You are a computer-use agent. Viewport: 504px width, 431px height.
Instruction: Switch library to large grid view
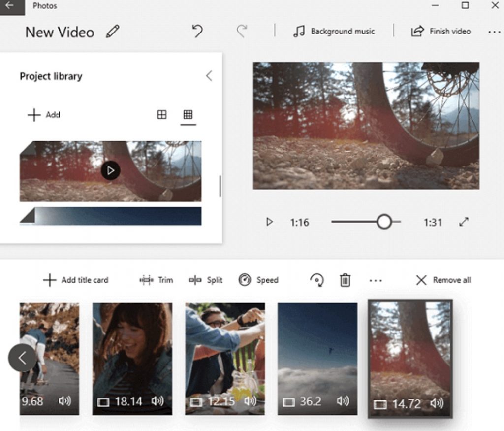pyautogui.click(x=161, y=115)
